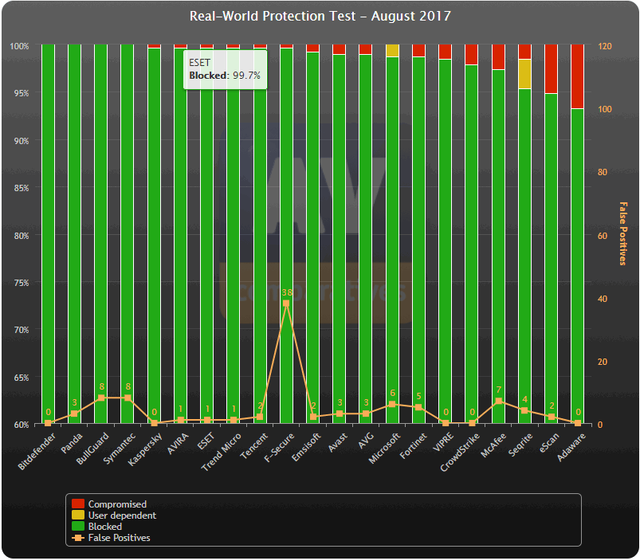Click the Fortinet 5 false positives marker
The image size is (640, 560).
419,407
